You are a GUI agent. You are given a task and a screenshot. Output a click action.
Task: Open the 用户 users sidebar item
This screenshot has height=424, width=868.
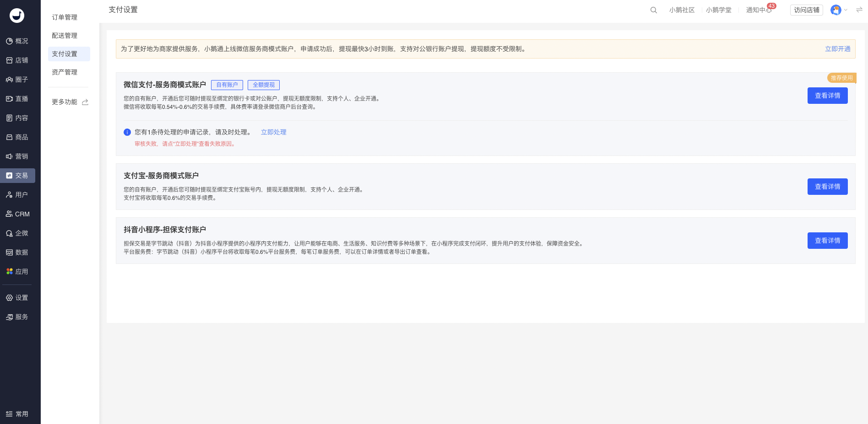17,195
